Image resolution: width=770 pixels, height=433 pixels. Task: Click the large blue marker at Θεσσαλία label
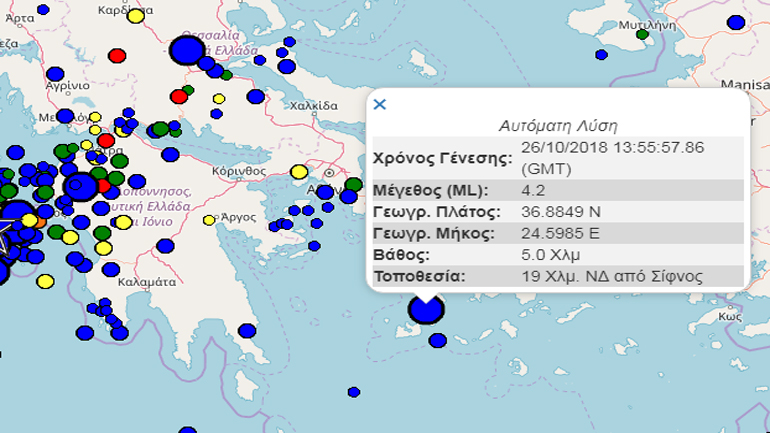(x=187, y=50)
